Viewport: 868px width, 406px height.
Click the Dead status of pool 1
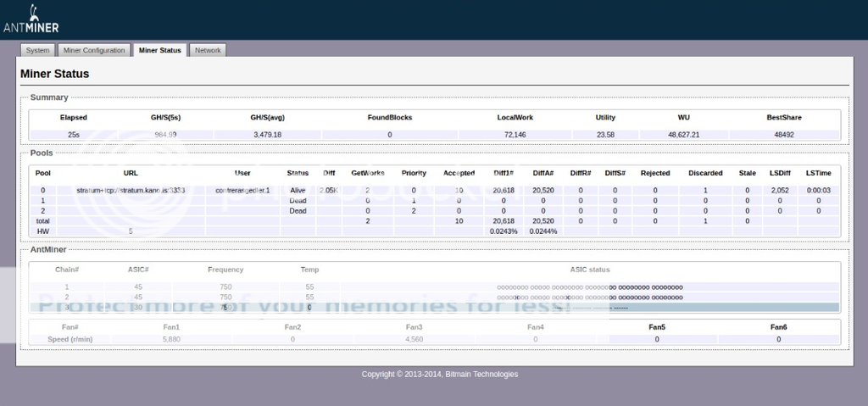(298, 201)
